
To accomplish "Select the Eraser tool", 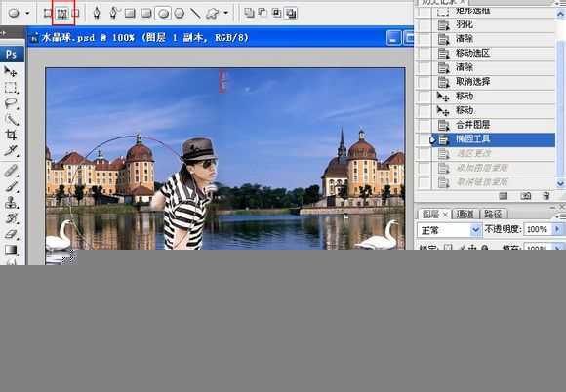I will [x=11, y=234].
